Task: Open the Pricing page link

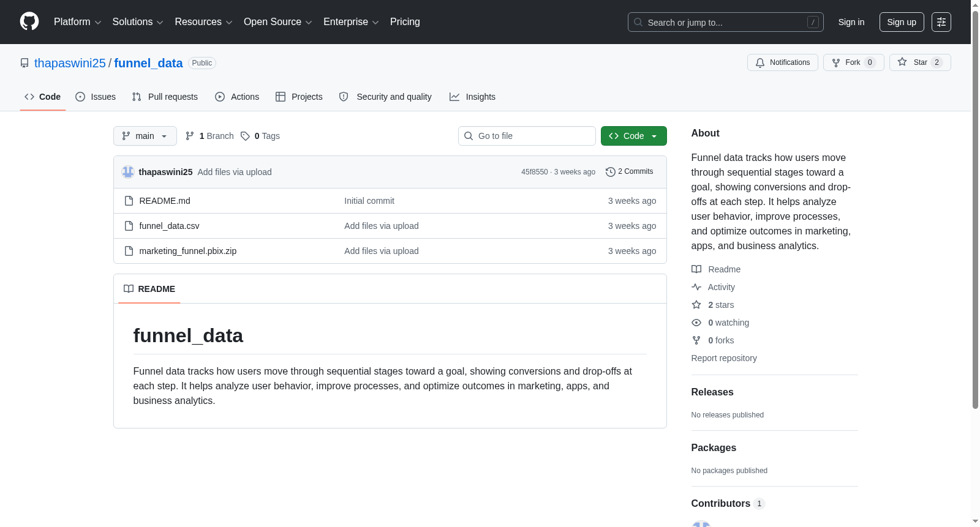Action: pos(405,22)
